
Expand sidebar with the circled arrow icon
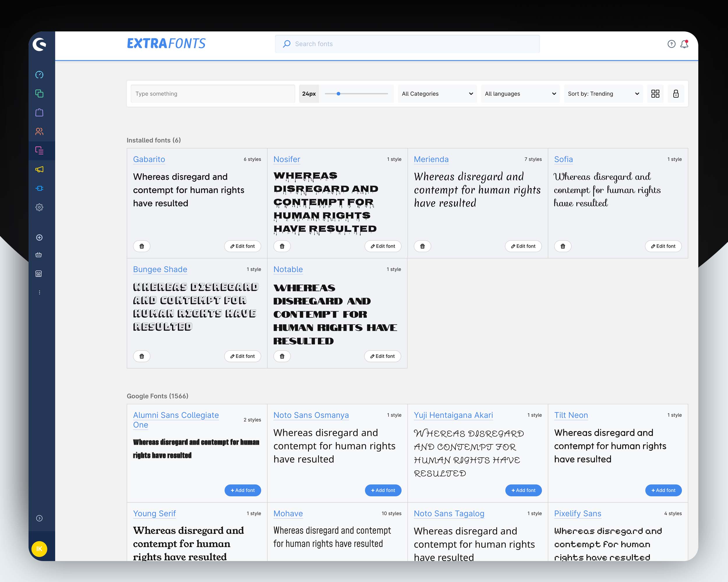(x=39, y=518)
